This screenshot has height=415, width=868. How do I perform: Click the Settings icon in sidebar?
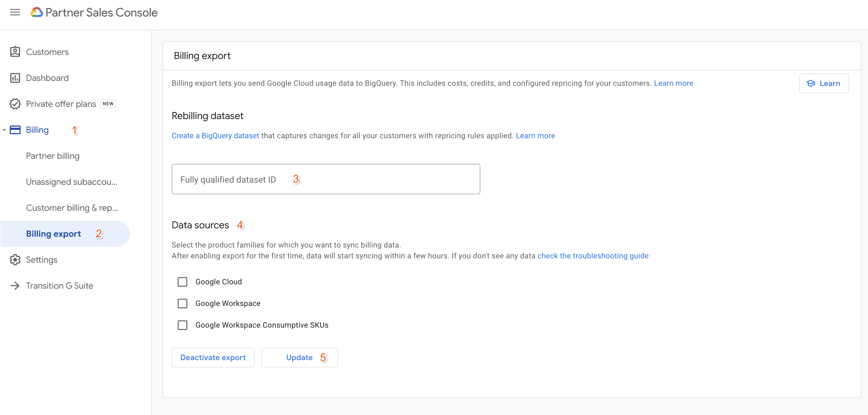[x=15, y=259]
